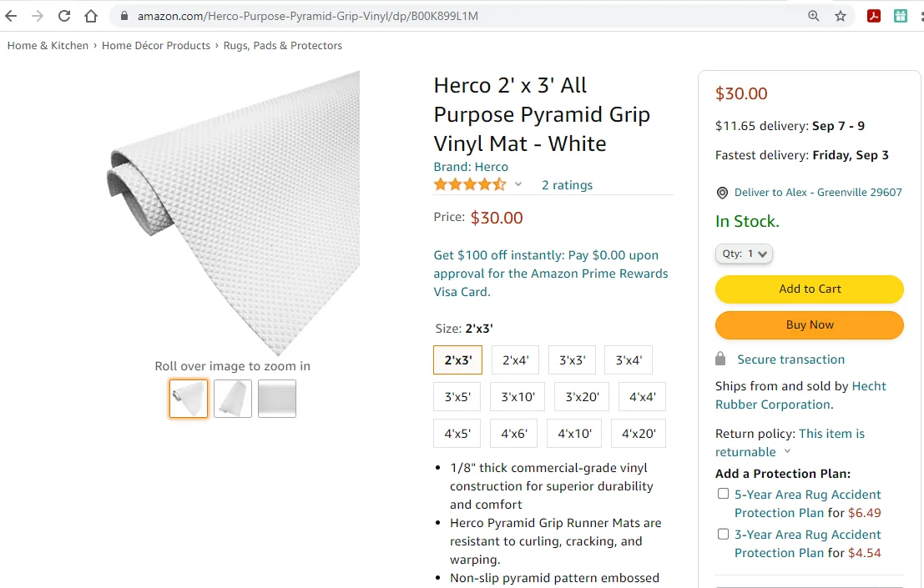Expand the return policy chevron
The width and height of the screenshot is (924, 588).
[x=786, y=452]
